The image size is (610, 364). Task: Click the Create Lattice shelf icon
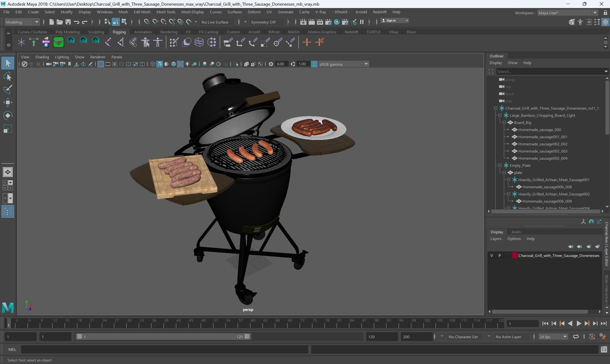[x=199, y=42]
